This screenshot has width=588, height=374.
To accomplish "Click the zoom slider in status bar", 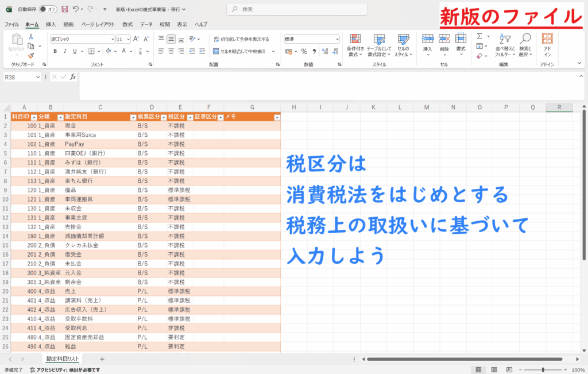I will 543,370.
